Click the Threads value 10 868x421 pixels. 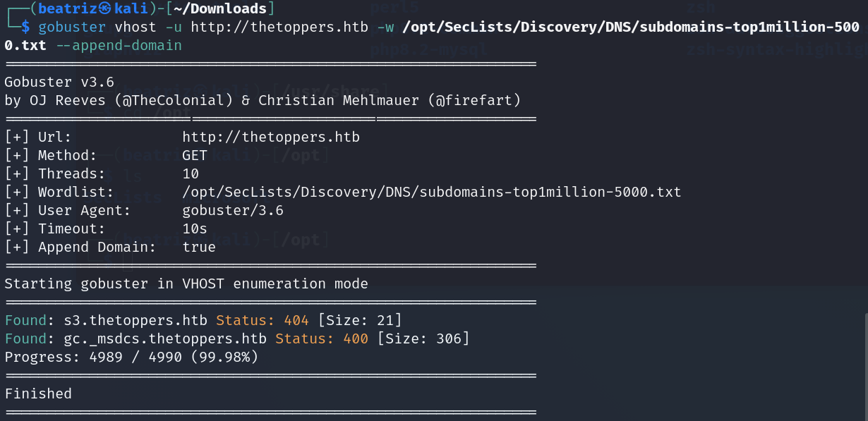(x=191, y=173)
